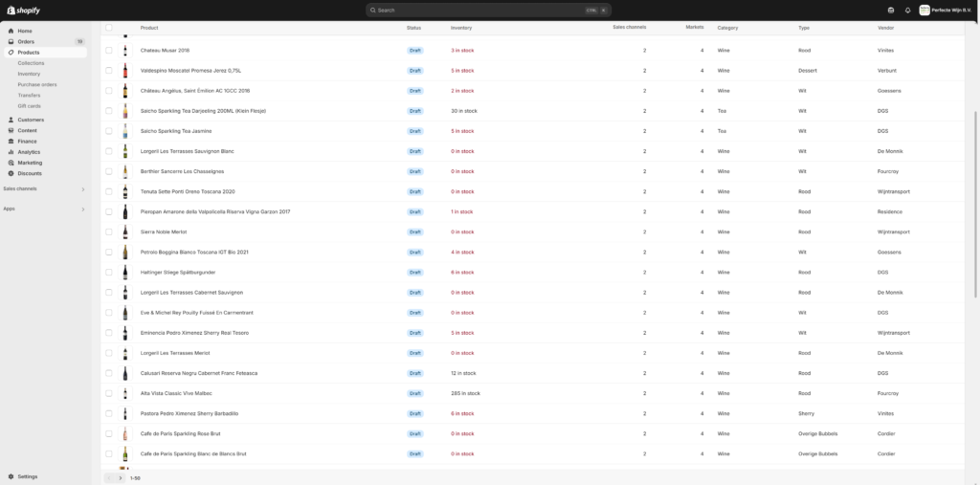Select the Lorgeril Les Terrasses Sauvignon Blanc row
Screen dimensions: 980x485
[x=109, y=151]
